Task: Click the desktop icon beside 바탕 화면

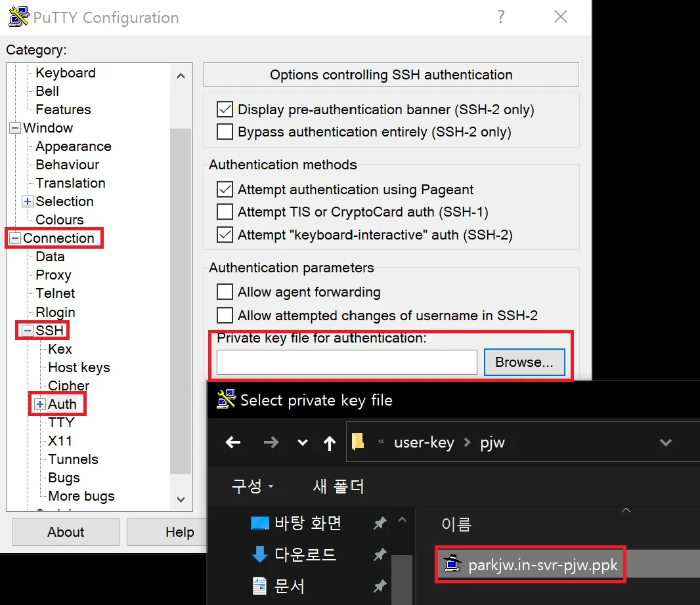Action: (x=260, y=522)
